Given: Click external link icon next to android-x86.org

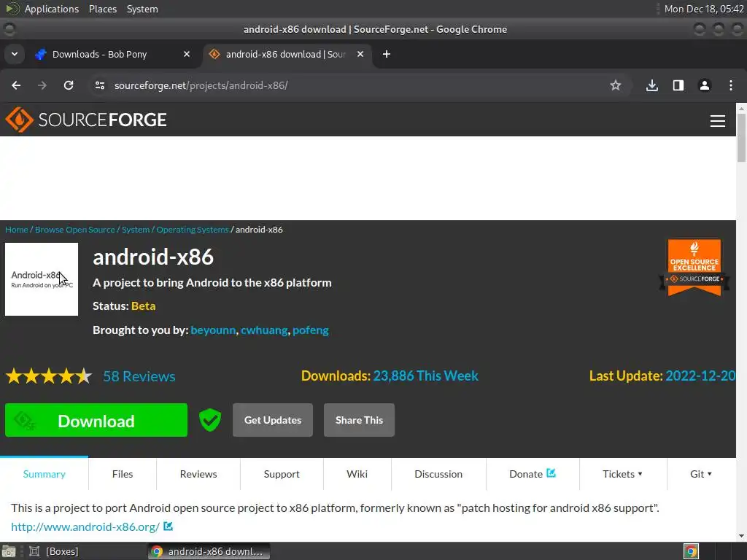Looking at the screenshot, I should 169,526.
